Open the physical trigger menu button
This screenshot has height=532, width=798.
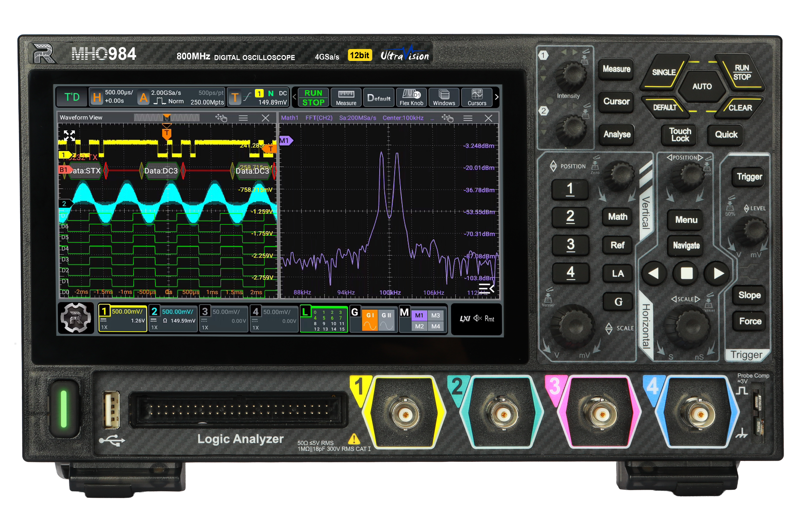click(749, 177)
